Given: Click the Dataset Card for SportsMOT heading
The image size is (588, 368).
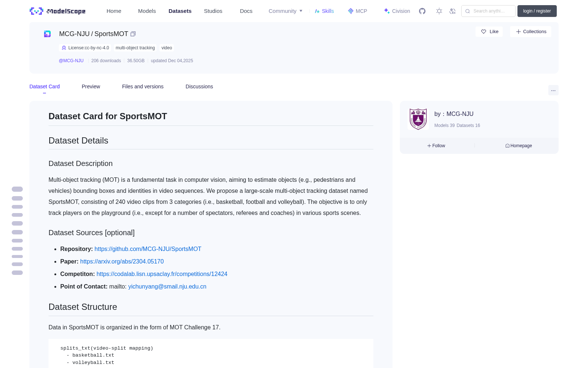Looking at the screenshot, I should click(108, 116).
